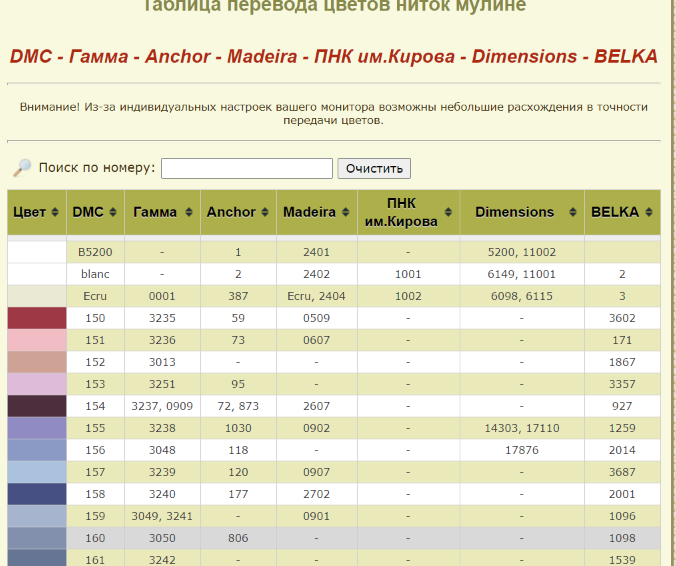Click the 'Dimensions' column header text

coord(514,212)
